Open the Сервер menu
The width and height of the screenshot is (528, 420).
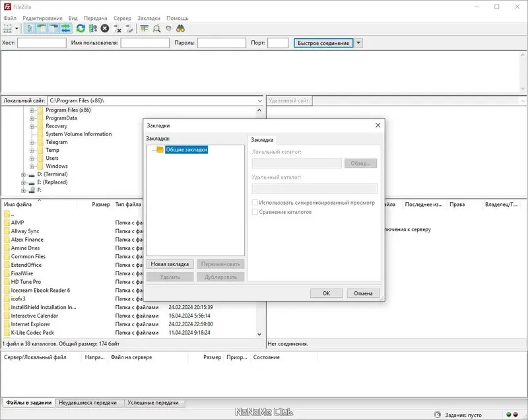coord(122,18)
